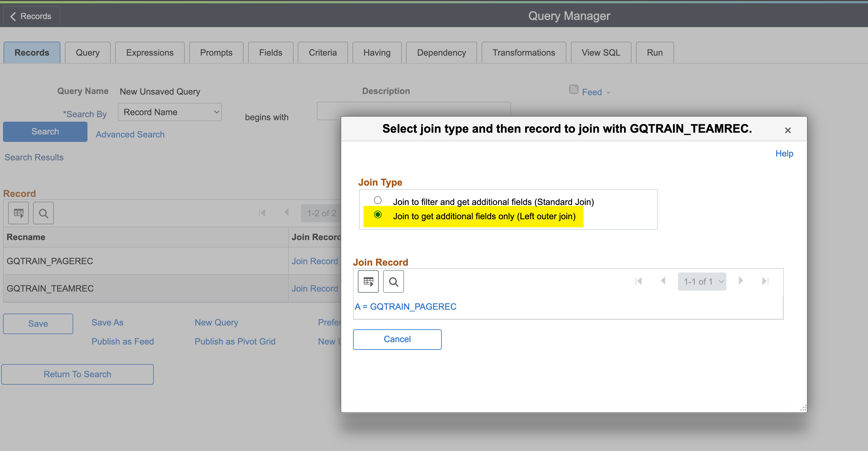The height and width of the screenshot is (451, 868).
Task: Expand the Search By Record Name dropdown
Action: pyautogui.click(x=170, y=112)
